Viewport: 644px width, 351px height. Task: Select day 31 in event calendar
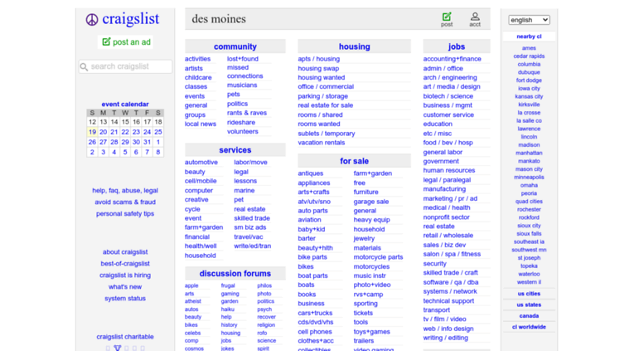pos(147,142)
